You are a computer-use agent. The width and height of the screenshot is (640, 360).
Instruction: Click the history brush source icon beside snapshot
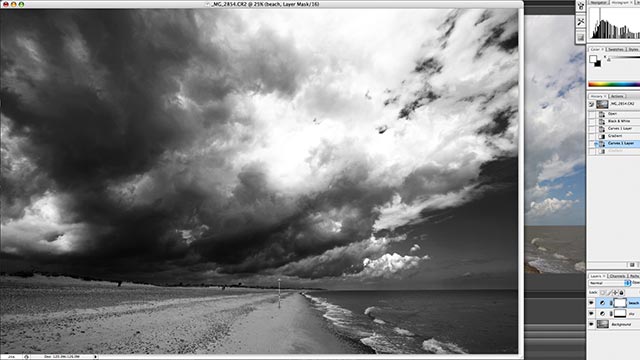[591, 104]
